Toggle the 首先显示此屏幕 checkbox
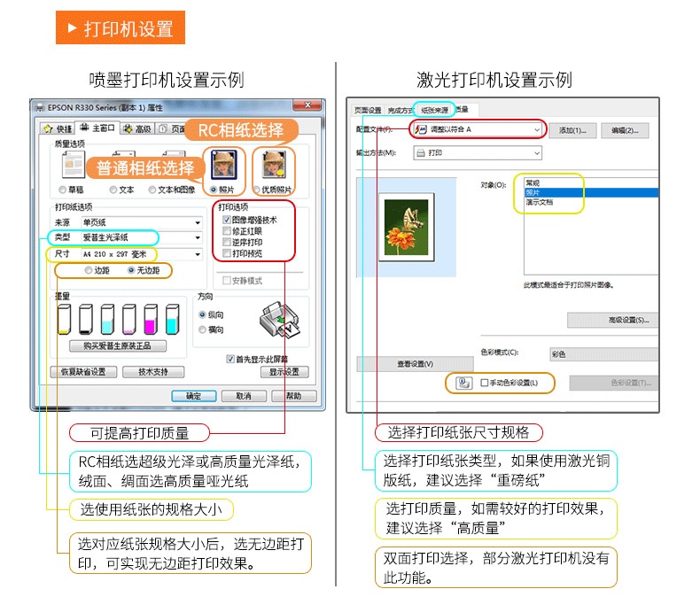This screenshot has width=700, height=597. 230,360
